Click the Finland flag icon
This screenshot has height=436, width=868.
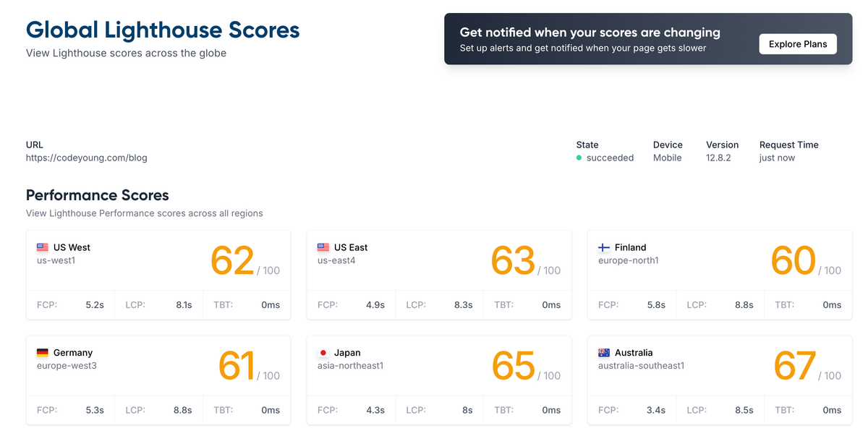[x=604, y=247]
